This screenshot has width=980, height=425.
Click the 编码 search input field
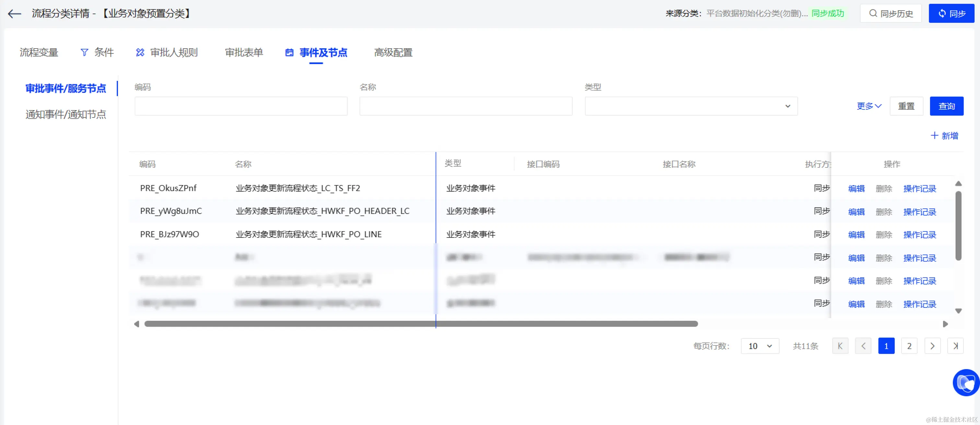[x=241, y=106]
